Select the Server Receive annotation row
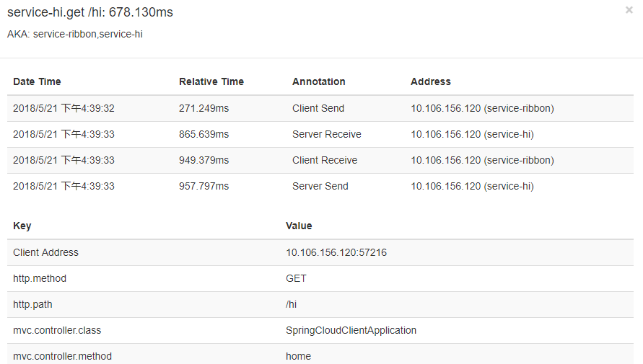643x364 pixels. pos(320,134)
